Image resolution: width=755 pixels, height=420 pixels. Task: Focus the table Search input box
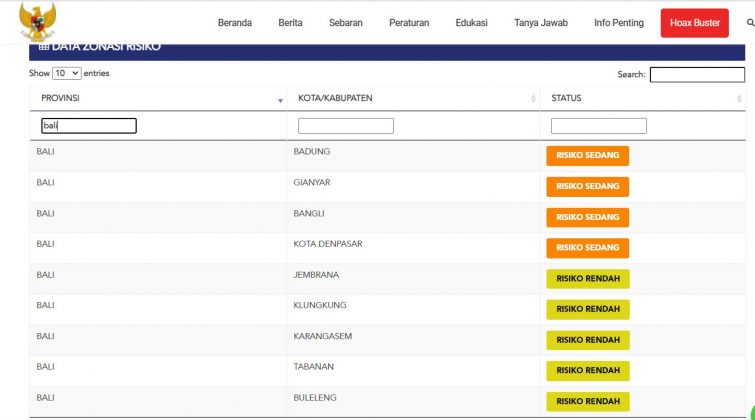pos(696,75)
